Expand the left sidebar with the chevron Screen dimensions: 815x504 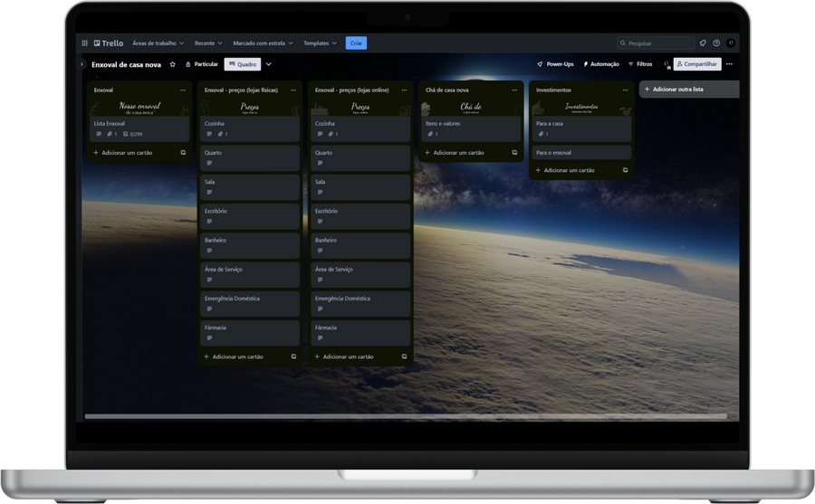[x=82, y=64]
